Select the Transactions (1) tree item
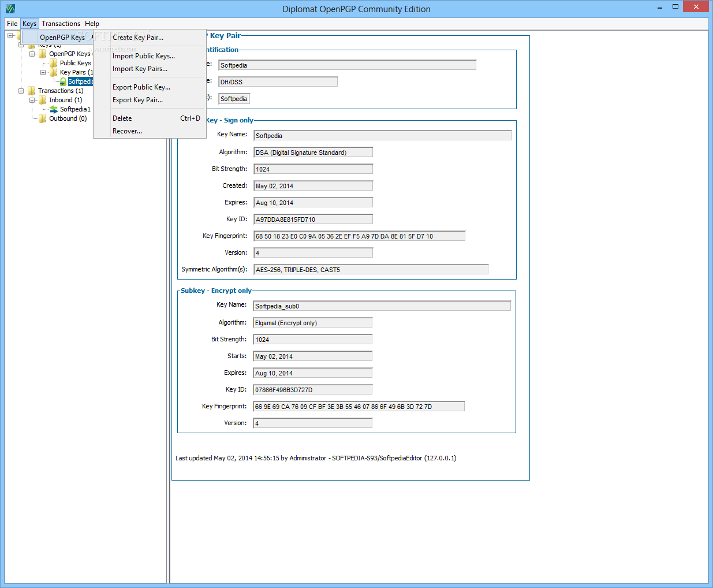This screenshot has height=588, width=713. (61, 91)
